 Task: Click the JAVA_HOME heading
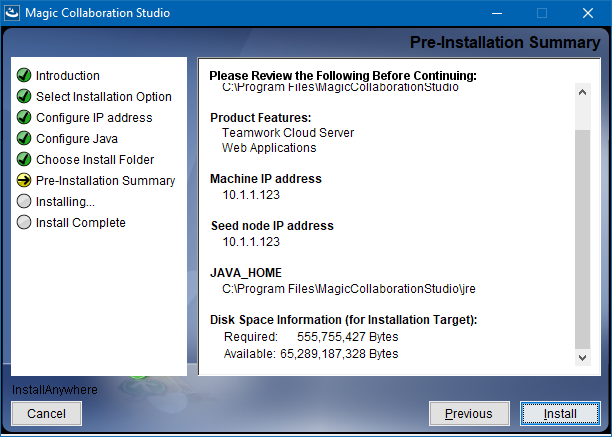[246, 273]
